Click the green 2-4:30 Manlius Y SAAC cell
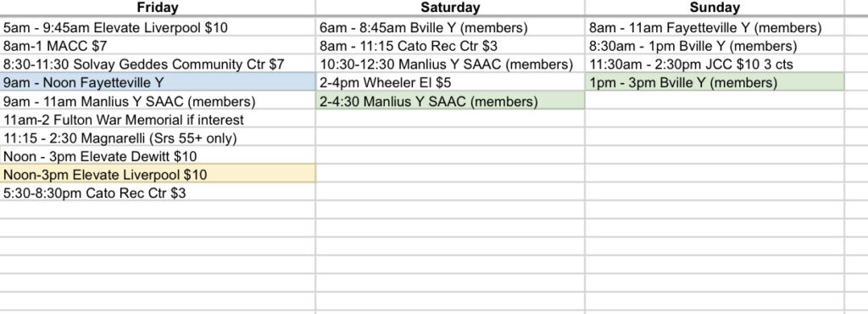 pos(450,100)
